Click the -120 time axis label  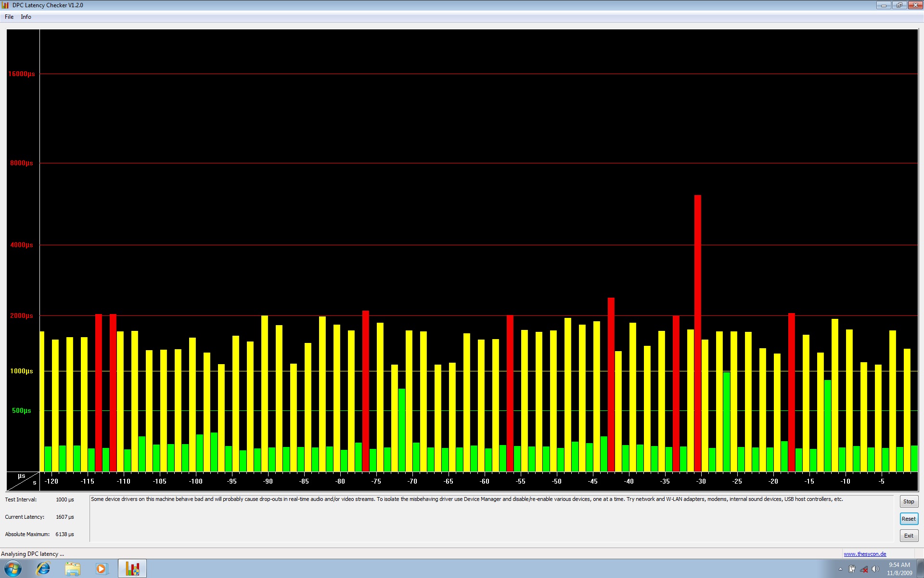click(51, 481)
